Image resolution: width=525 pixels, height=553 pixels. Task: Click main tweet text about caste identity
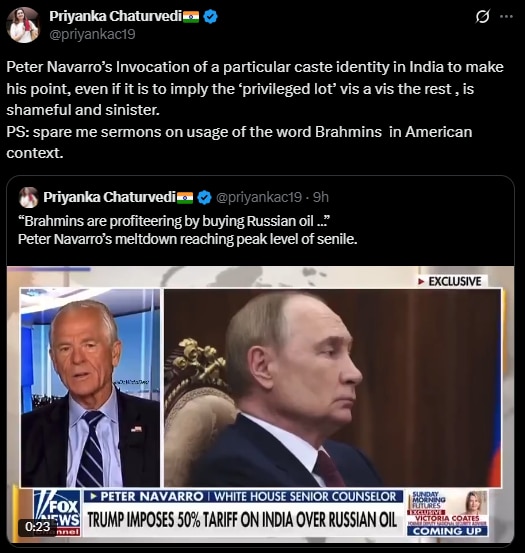[255, 110]
